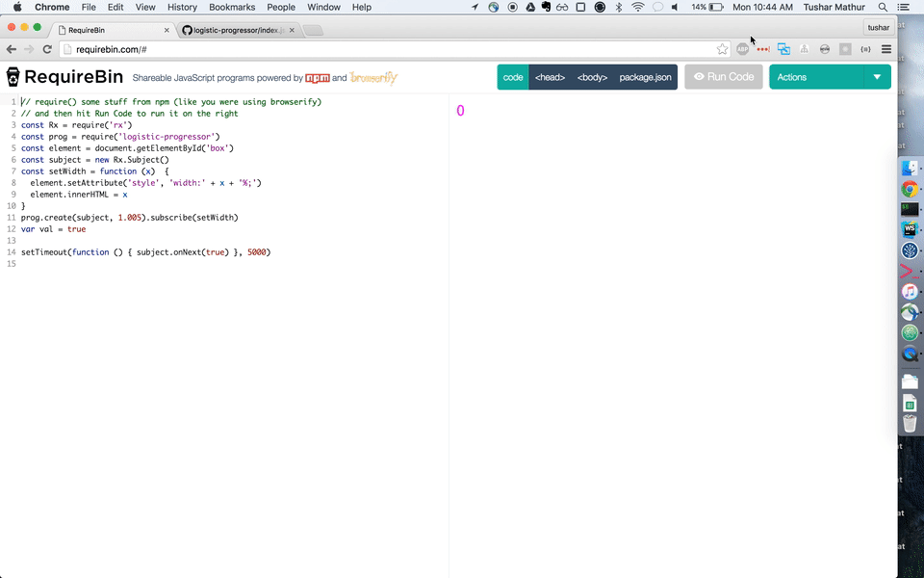924x578 pixels.
Task: Open Spotlight search in menu bar
Action: tap(883, 7)
